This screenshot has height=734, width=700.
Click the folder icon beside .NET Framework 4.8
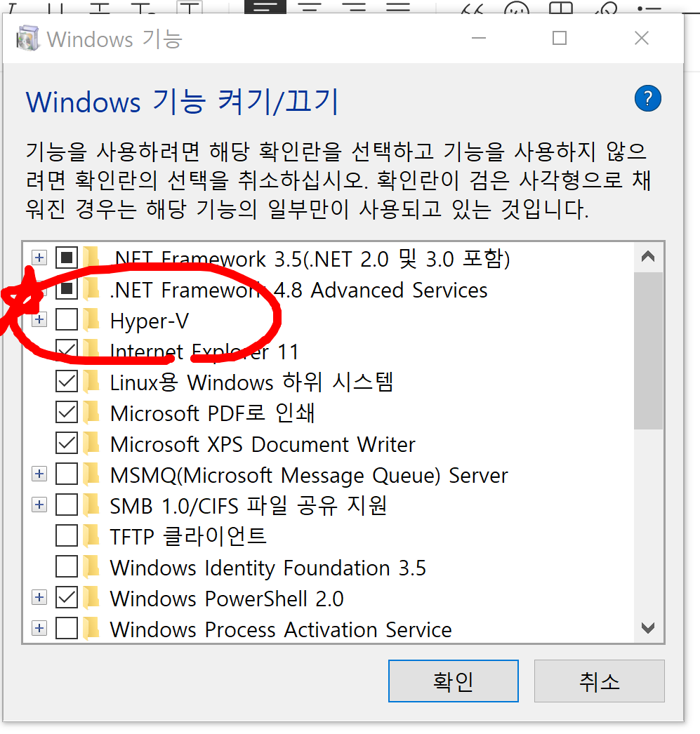(x=91, y=289)
